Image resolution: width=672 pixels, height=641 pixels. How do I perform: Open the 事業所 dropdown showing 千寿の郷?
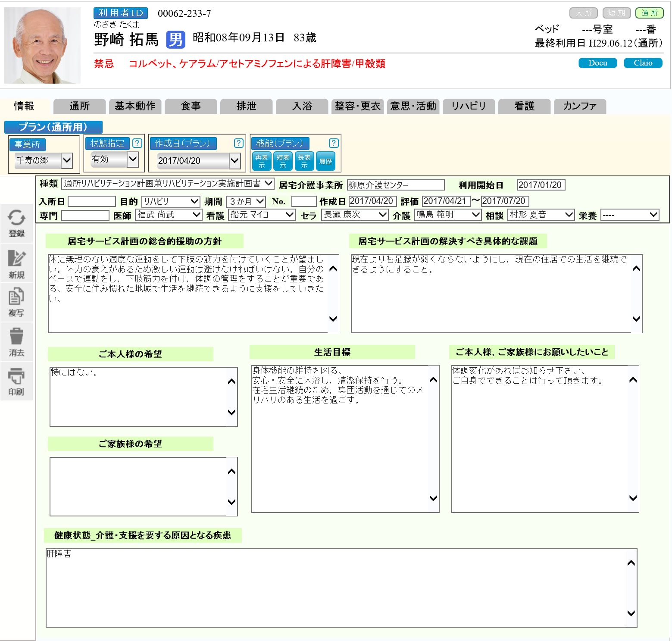(x=43, y=160)
